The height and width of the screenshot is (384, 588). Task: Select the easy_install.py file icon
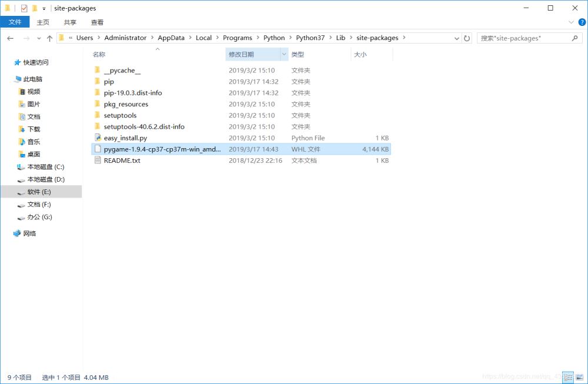(x=98, y=138)
